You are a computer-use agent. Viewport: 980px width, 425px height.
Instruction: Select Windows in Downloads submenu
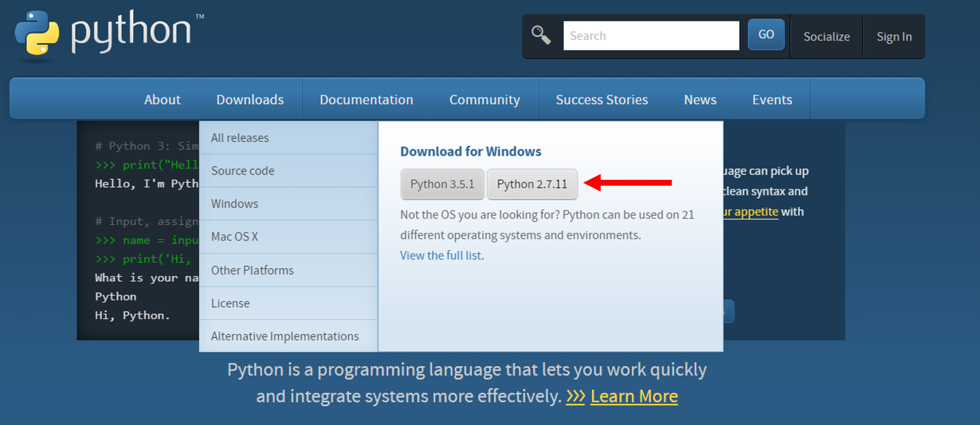[x=289, y=204]
